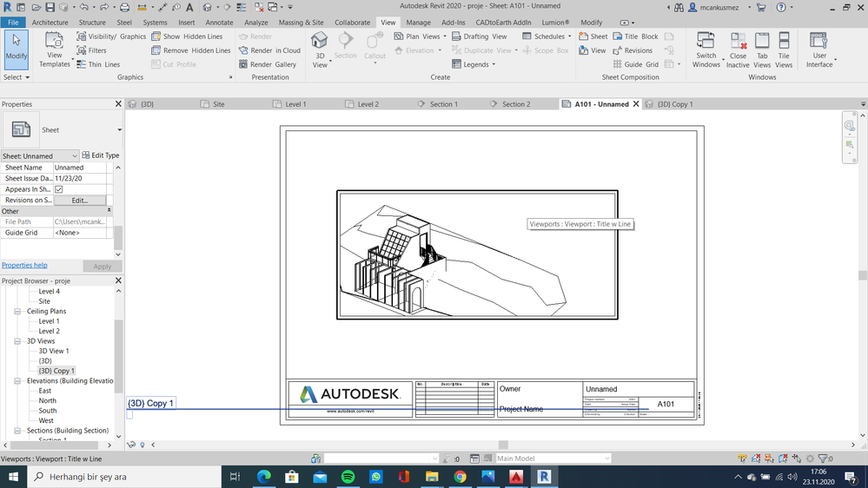Image resolution: width=868 pixels, height=488 pixels.
Task: Click the Apply button
Action: (x=102, y=266)
